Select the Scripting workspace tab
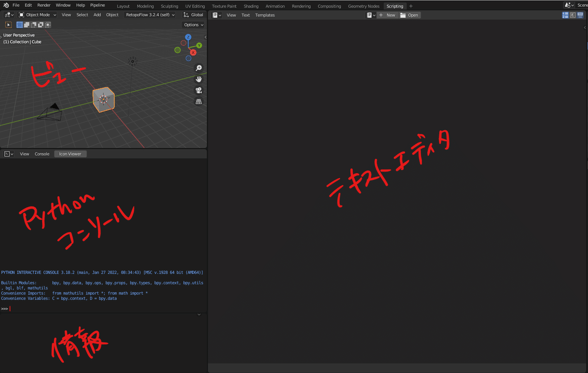Viewport: 588px width, 373px height. 394,6
